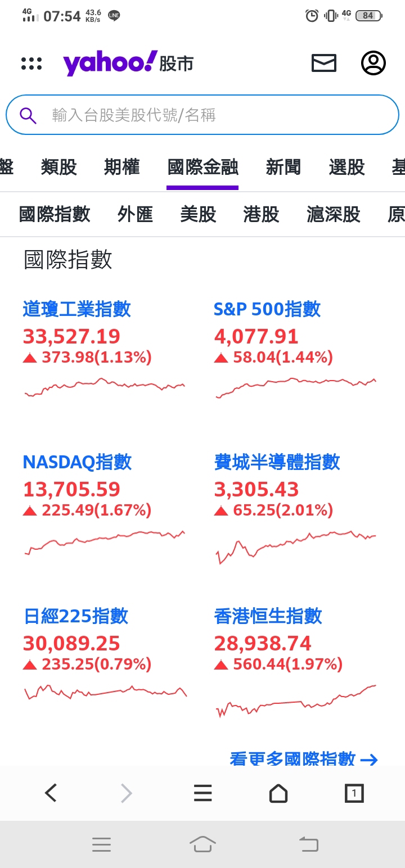Focus the stock symbol search field
Image resolution: width=405 pixels, height=868 pixels.
tap(214, 115)
